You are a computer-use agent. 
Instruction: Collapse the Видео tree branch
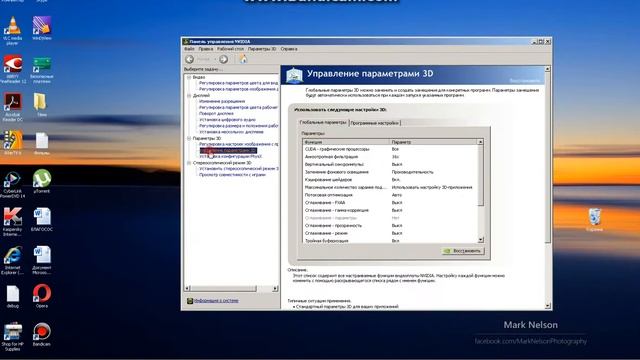click(x=189, y=77)
